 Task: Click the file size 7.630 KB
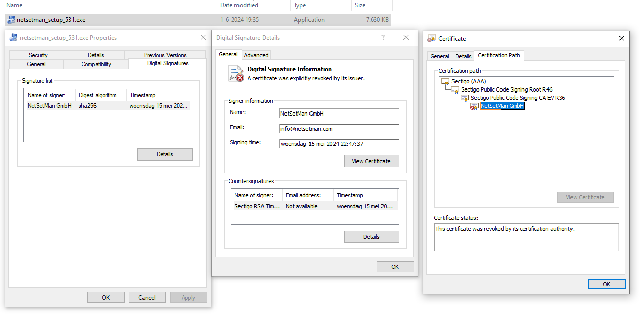tap(377, 20)
